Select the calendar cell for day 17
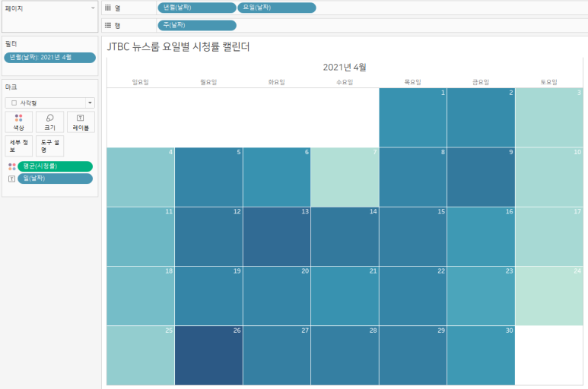The image size is (588, 389). [549, 236]
